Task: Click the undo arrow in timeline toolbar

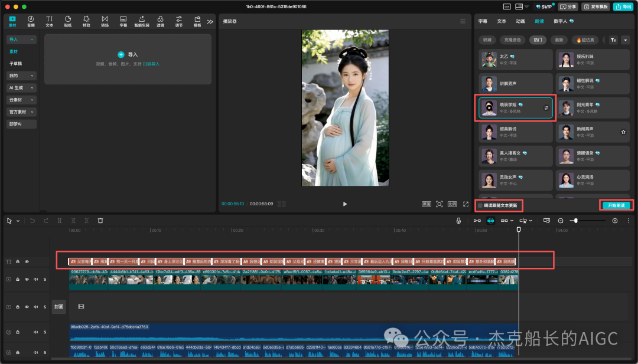Action: [x=32, y=221]
